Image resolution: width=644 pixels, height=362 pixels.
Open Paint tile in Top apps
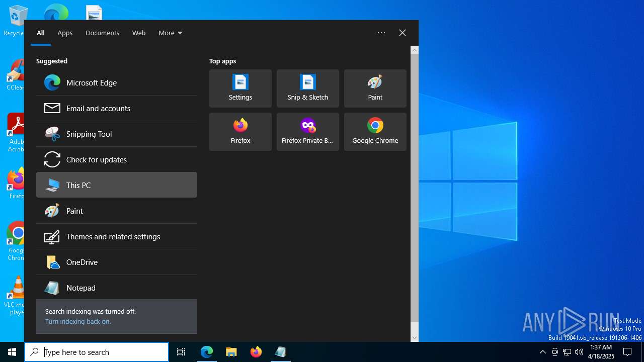point(375,88)
